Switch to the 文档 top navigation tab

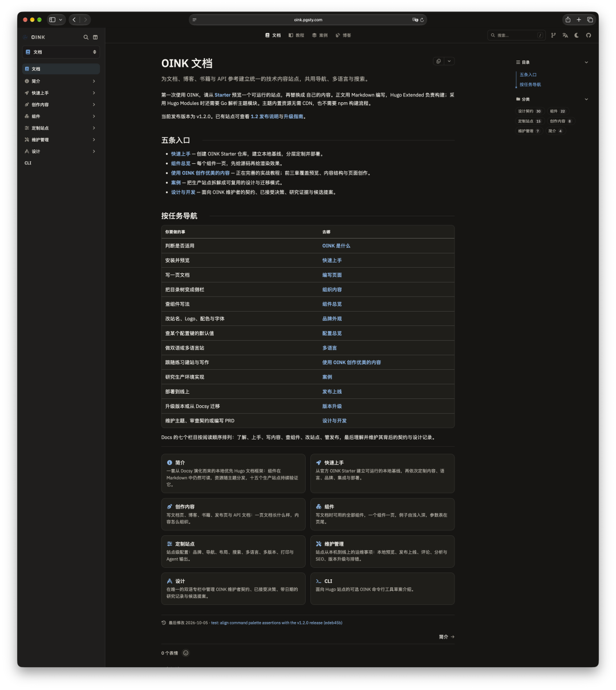point(273,35)
